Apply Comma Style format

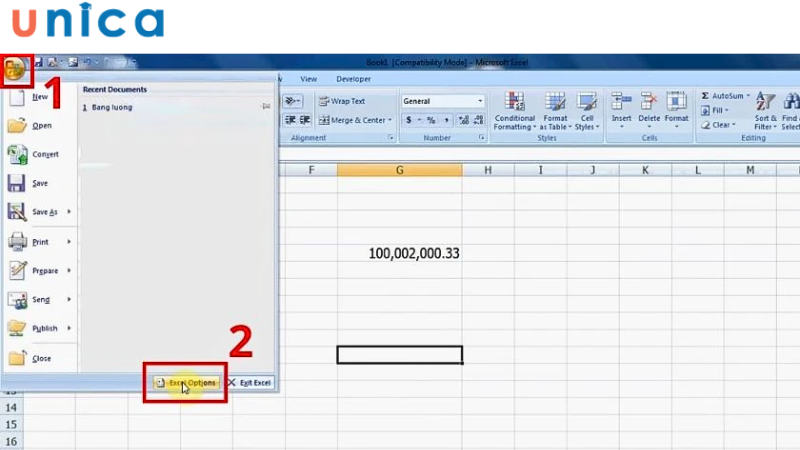pyautogui.click(x=446, y=120)
